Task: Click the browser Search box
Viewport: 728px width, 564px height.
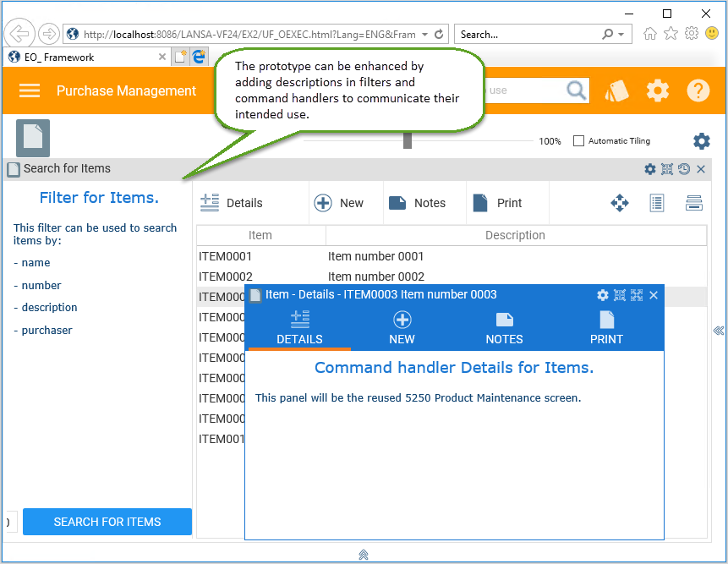Action: tap(528, 35)
